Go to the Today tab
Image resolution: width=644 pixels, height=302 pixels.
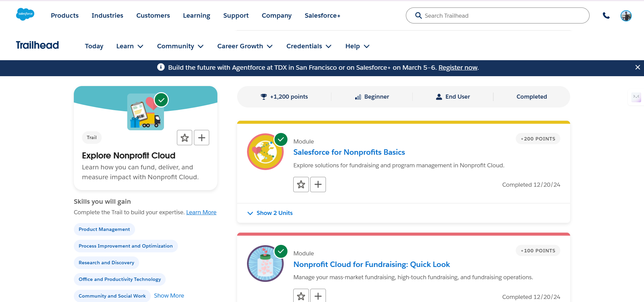[94, 46]
